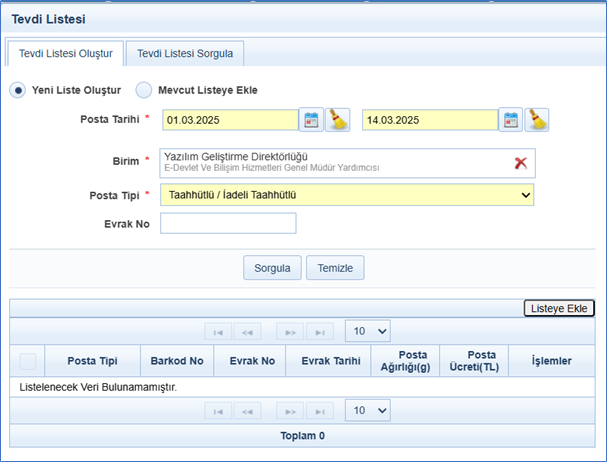
Task: Go to previous page in bottom paginator
Action: [249, 411]
